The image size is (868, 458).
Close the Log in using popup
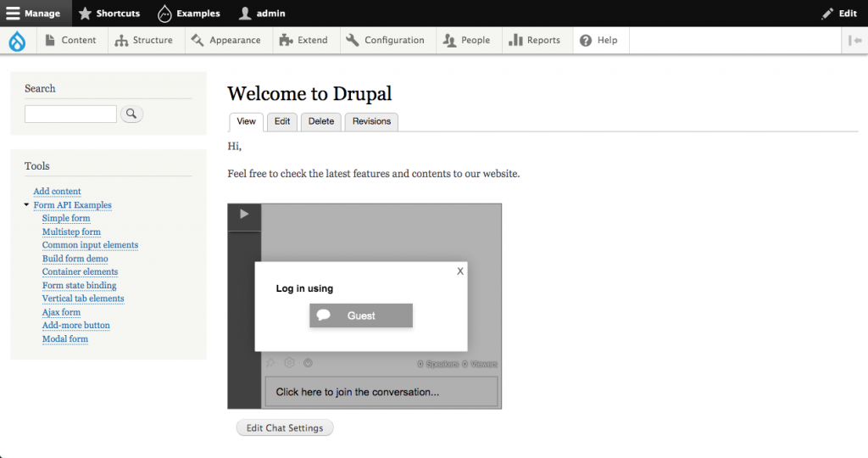pos(459,271)
